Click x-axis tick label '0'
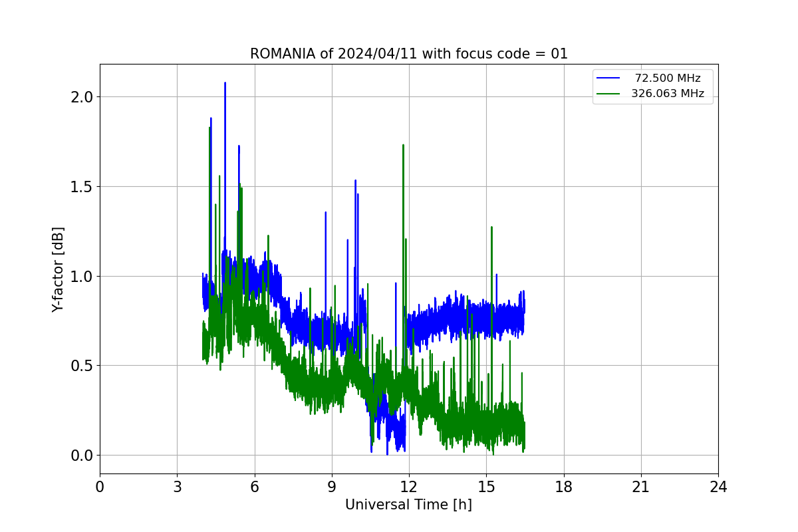 coord(100,487)
